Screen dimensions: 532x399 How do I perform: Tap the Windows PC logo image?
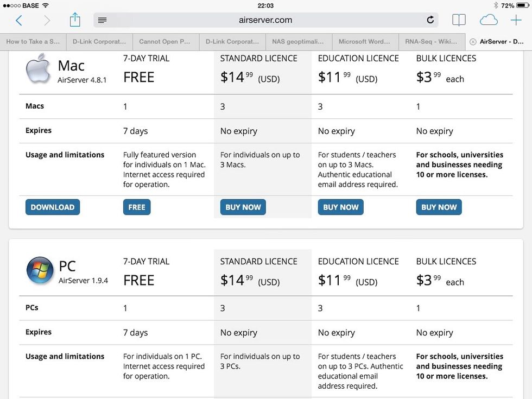click(40, 270)
